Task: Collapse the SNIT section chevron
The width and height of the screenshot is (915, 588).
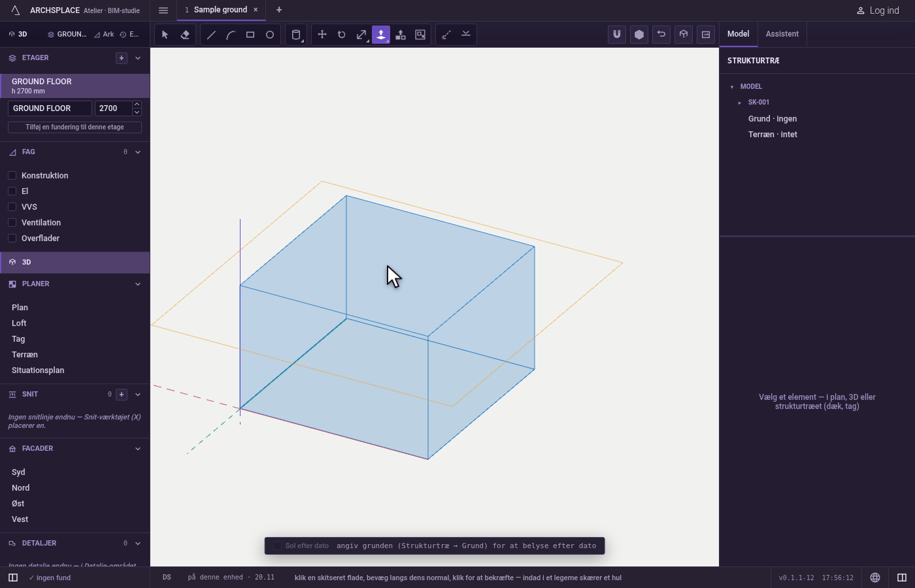Action: point(138,395)
